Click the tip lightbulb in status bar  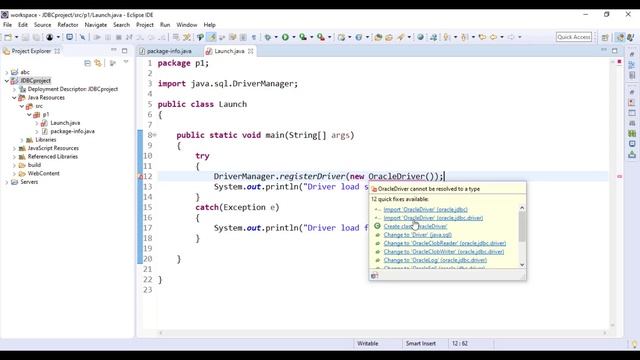(634, 344)
